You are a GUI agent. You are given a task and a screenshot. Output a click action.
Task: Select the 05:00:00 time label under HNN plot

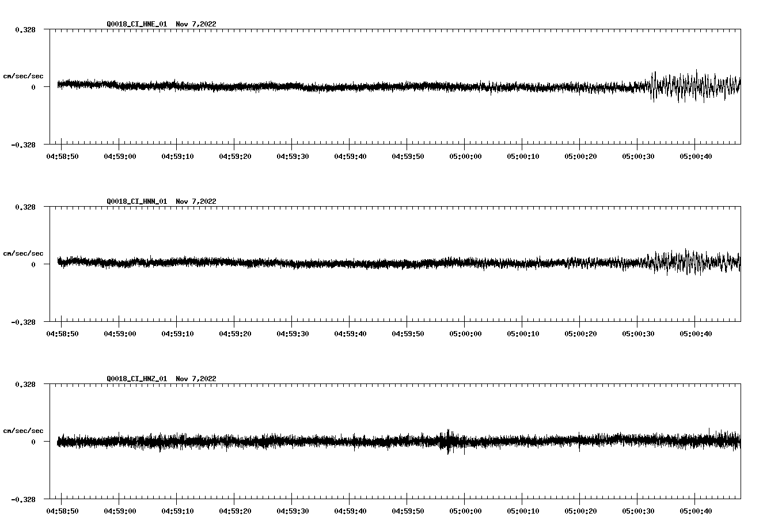coord(466,334)
